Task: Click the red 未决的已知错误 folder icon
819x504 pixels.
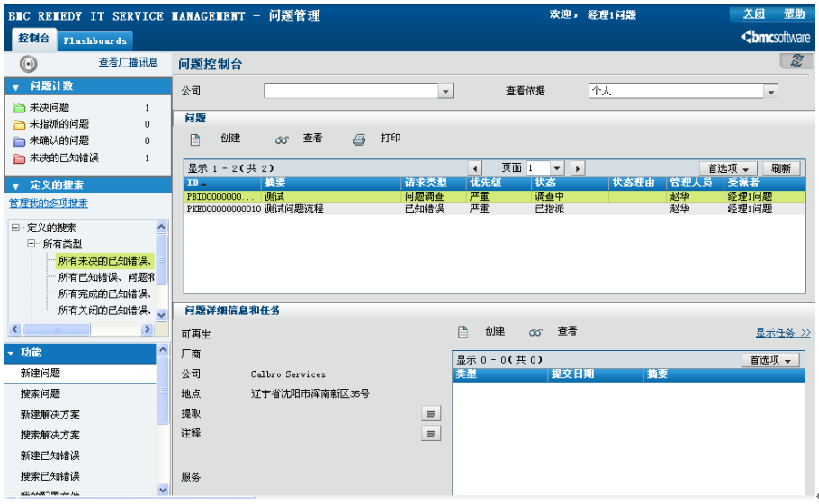Action: click(19, 157)
